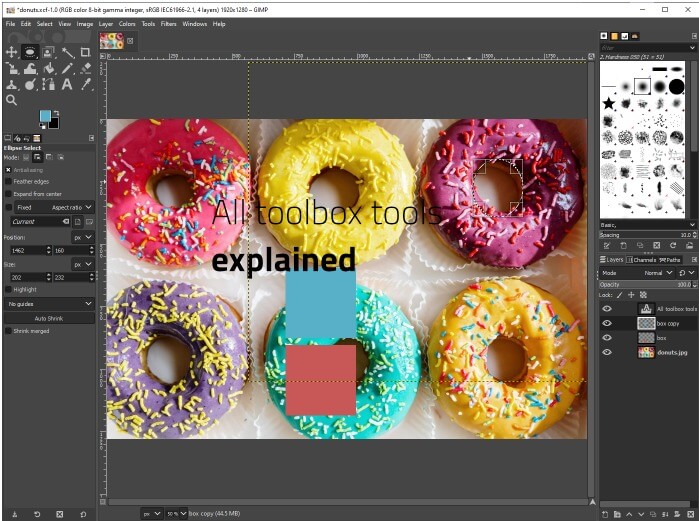699x521 pixels.
Task: Toggle Lock alpha channel icon
Action: click(643, 295)
